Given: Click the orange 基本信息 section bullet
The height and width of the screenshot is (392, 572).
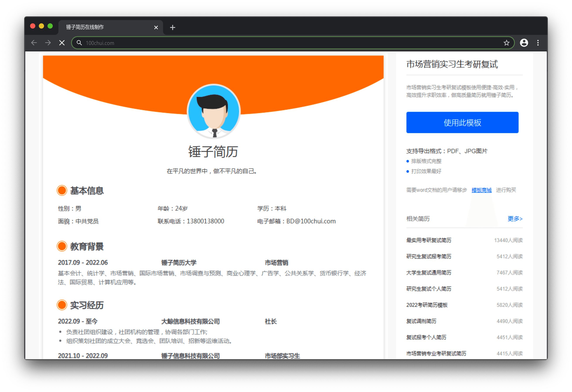Looking at the screenshot, I should [x=62, y=191].
